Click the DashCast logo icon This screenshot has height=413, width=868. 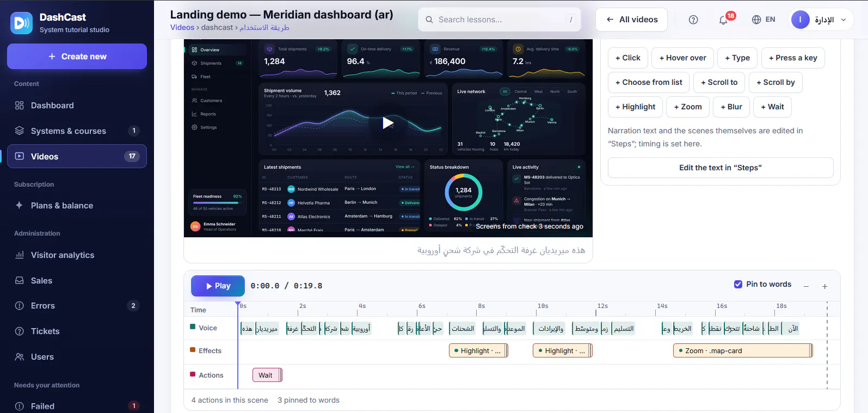click(22, 23)
